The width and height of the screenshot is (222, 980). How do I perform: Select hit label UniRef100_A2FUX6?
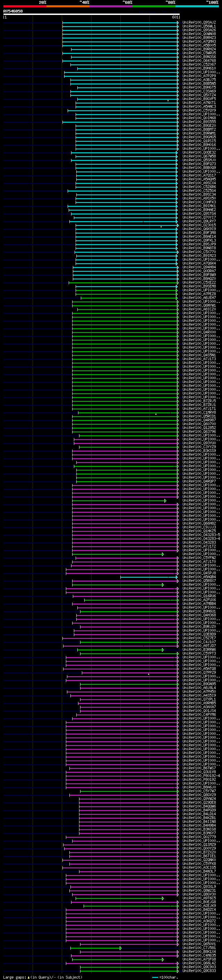click(199, 600)
